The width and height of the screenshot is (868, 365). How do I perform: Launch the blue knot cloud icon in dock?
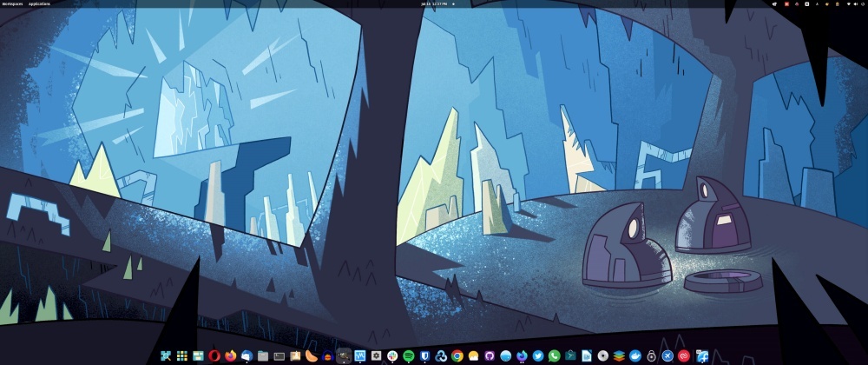point(441,355)
